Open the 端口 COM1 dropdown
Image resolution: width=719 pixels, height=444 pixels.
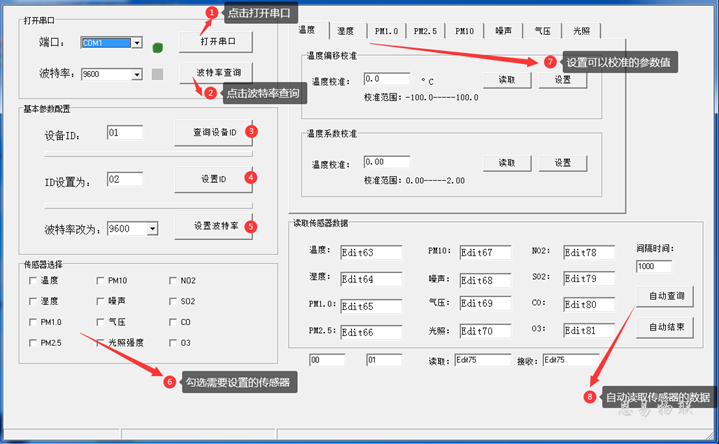137,43
